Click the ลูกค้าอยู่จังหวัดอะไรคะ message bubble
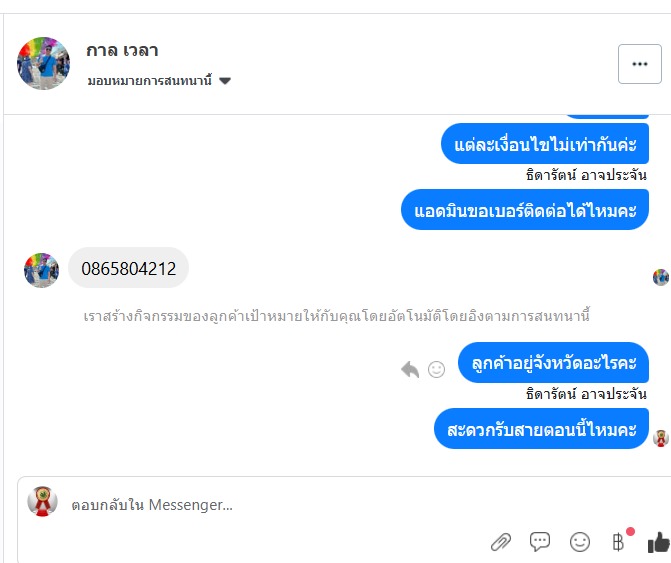The width and height of the screenshot is (671, 563). point(553,363)
